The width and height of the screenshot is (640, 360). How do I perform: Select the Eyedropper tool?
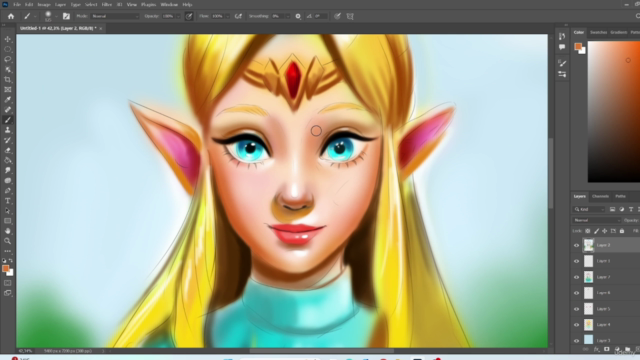click(x=7, y=100)
